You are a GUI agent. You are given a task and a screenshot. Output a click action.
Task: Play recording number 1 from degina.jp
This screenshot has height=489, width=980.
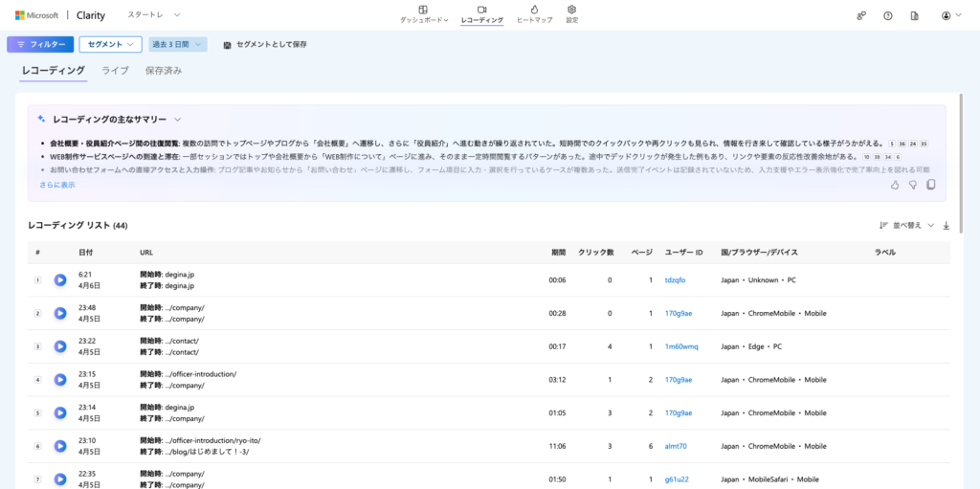click(x=60, y=280)
